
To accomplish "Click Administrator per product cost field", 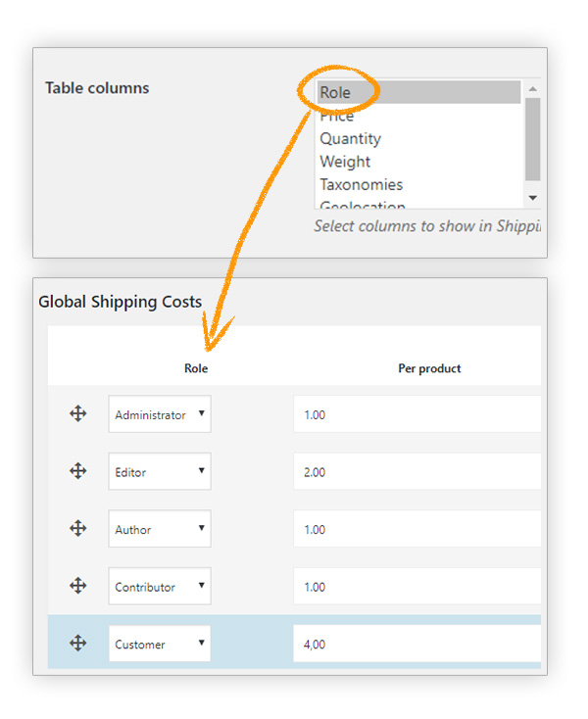I will 416,414.
